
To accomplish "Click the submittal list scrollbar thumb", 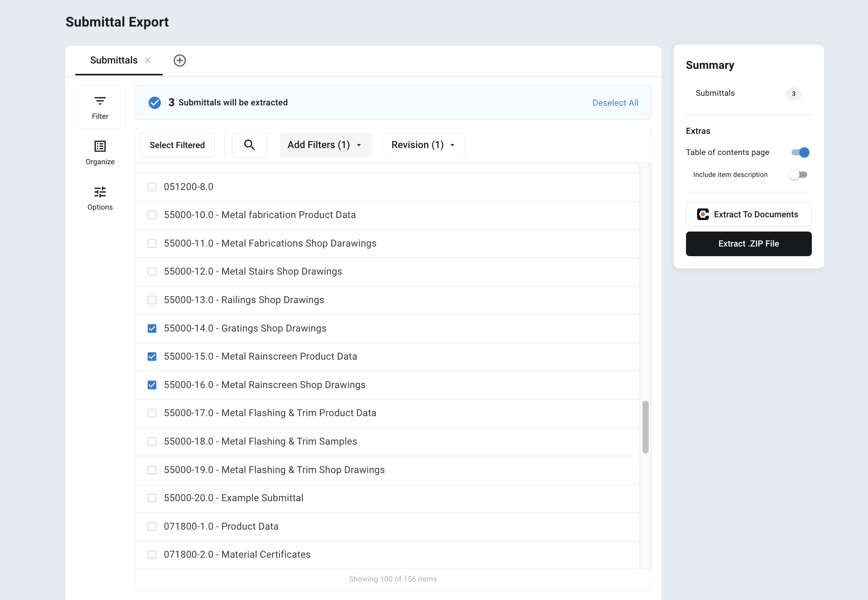I will coord(645,427).
